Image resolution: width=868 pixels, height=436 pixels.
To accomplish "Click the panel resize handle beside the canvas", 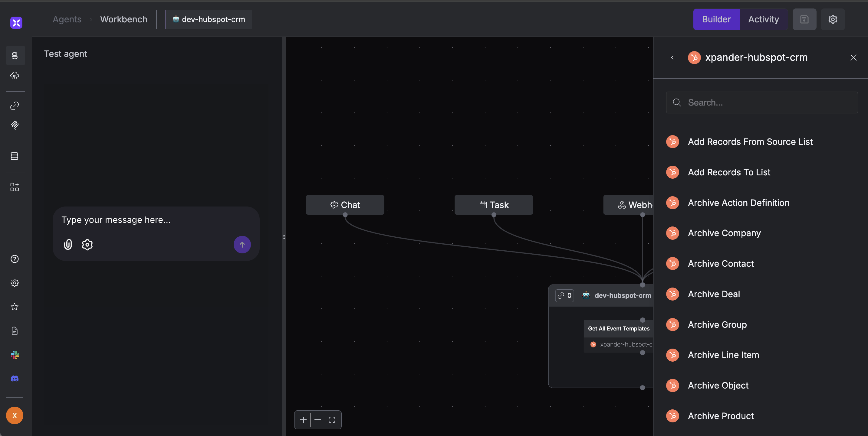I will click(284, 237).
